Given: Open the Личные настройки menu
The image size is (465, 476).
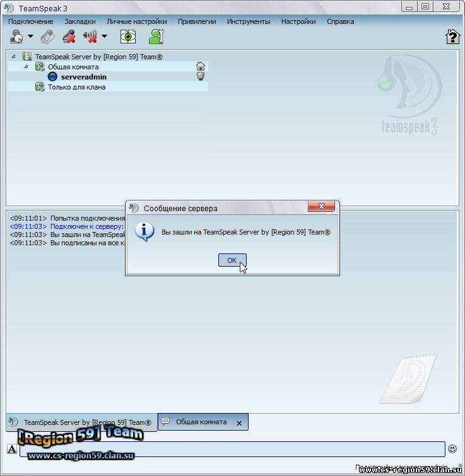Looking at the screenshot, I should pyautogui.click(x=137, y=21).
